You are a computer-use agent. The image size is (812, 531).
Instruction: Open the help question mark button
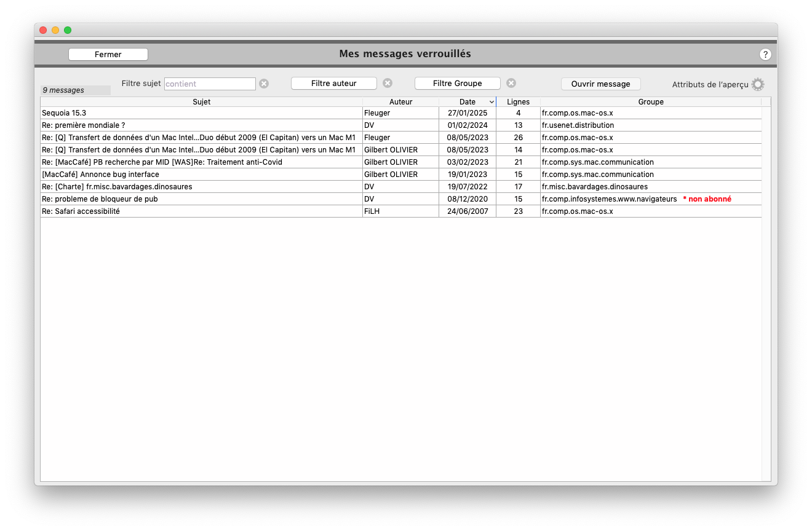765,55
